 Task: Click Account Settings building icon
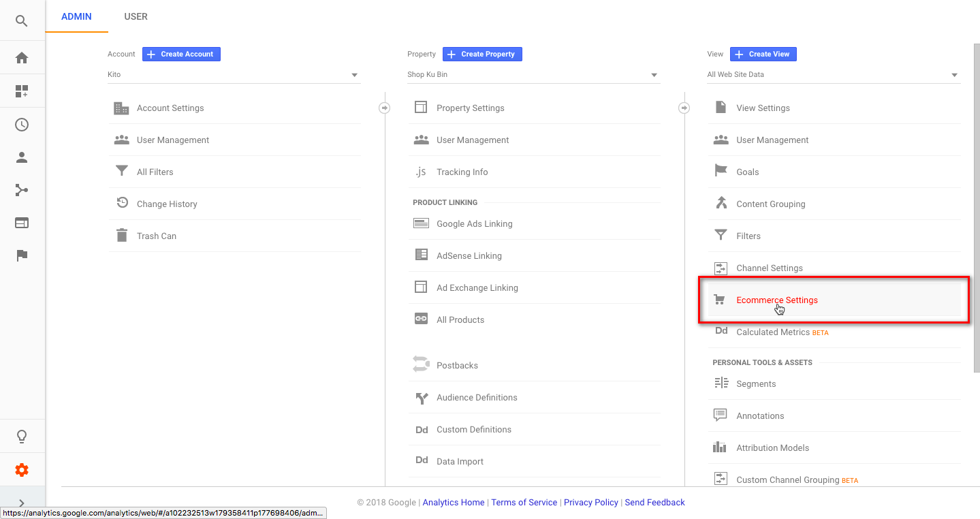[121, 108]
